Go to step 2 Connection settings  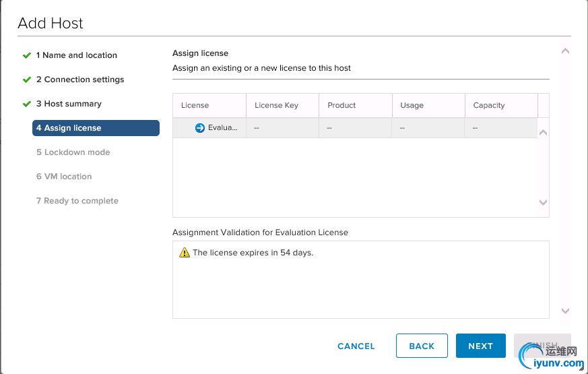pos(80,80)
